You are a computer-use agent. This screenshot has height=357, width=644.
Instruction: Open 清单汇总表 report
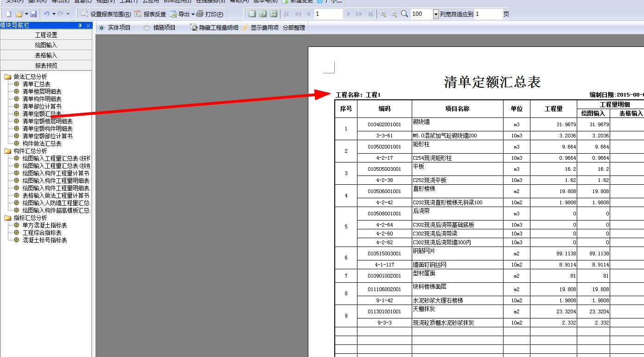[37, 84]
